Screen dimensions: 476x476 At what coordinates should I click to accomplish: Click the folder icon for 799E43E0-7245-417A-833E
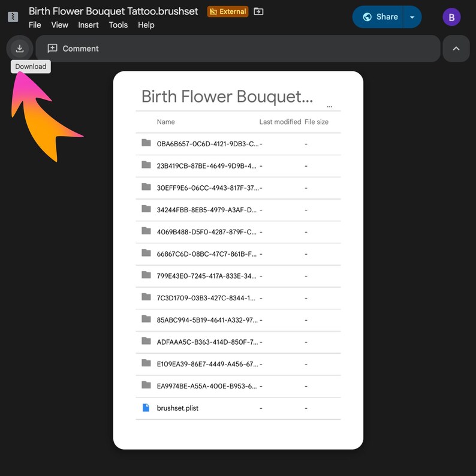pos(146,275)
